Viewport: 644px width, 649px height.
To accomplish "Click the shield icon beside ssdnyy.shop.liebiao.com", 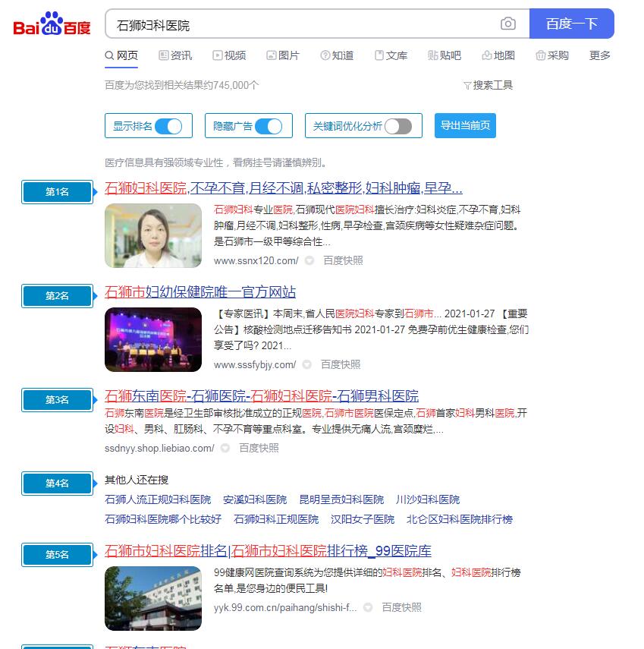I will coord(225,448).
